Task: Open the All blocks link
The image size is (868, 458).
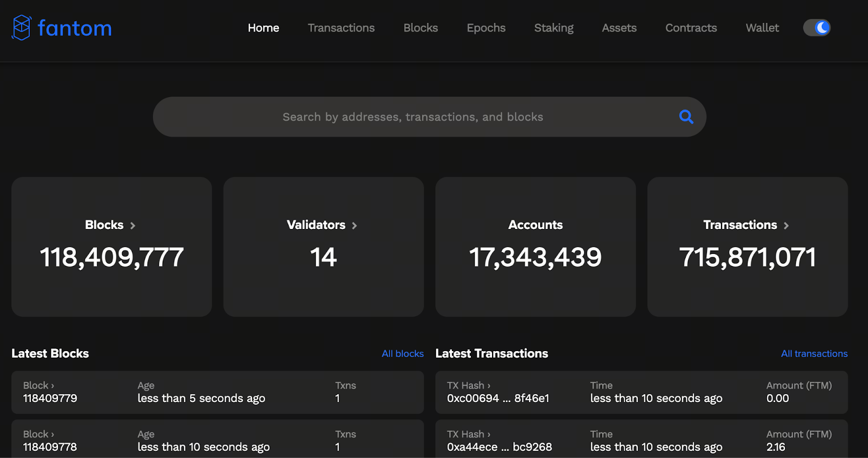Action: 403,354
